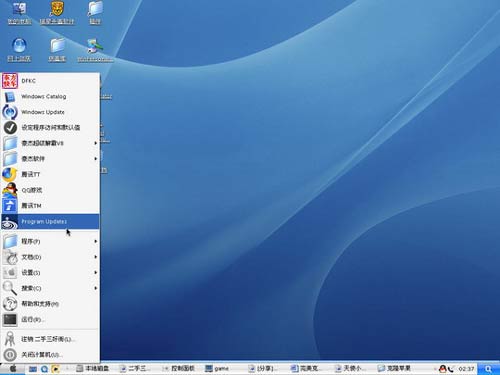Image resolution: width=500 pixels, height=375 pixels.
Task: Open the magnifier search icon at taskbar end
Action: click(x=488, y=369)
